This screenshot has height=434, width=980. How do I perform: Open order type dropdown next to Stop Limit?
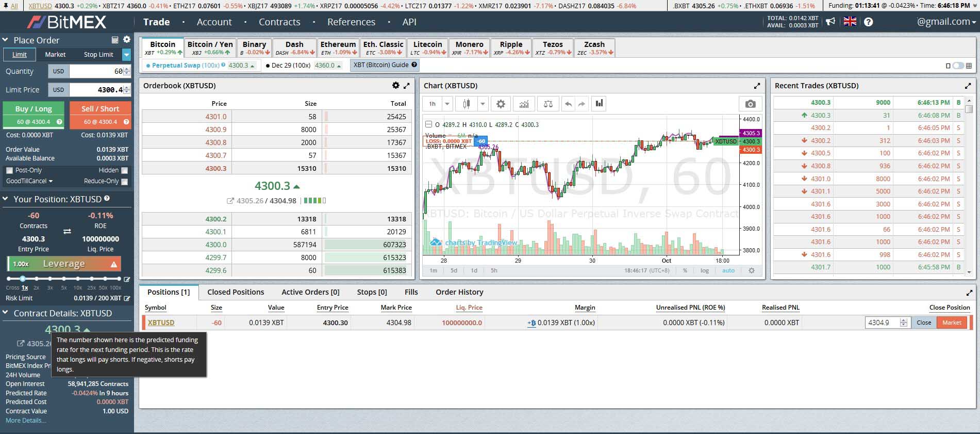[126, 54]
